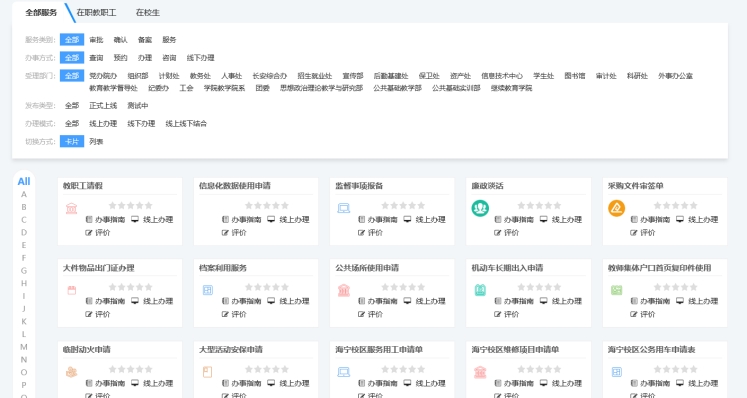747x398 pixels.
Task: Click the 廉政谈话 green people icon
Action: 480,208
